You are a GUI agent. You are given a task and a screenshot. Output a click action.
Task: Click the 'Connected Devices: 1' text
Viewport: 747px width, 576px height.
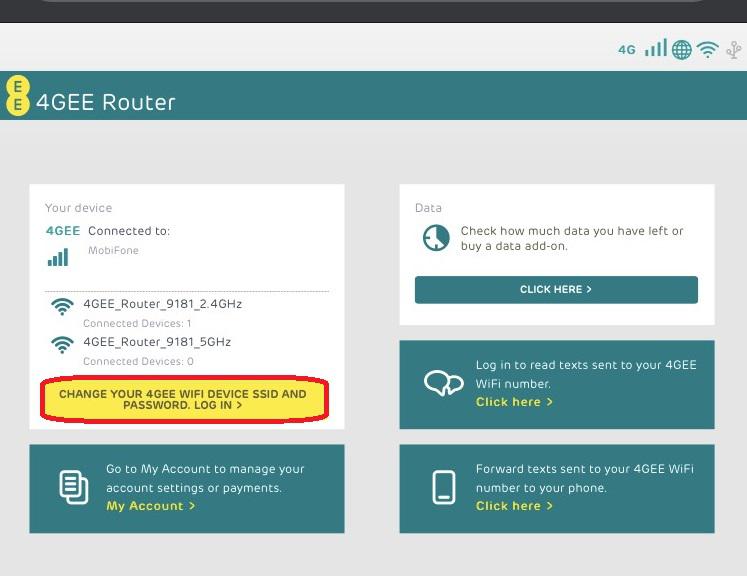click(137, 323)
